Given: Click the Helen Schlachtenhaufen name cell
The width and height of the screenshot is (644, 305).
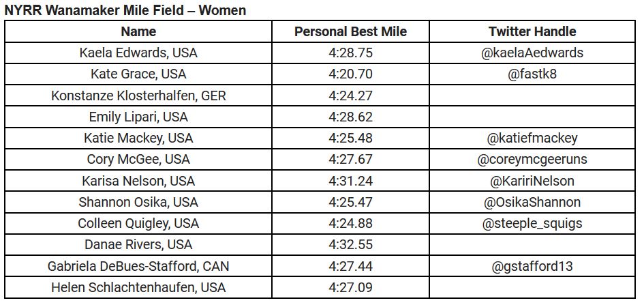Looking at the screenshot, I should coord(138,288).
